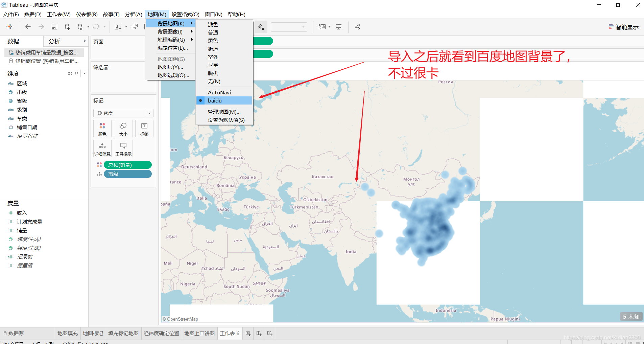
Task: Click the save icon in toolbar
Action: click(x=54, y=27)
